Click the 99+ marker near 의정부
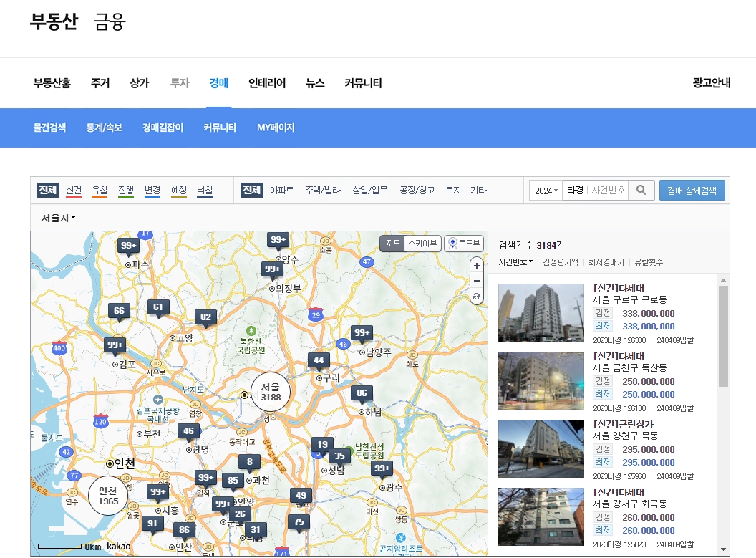Viewport: 756px width, 558px height. point(273,269)
